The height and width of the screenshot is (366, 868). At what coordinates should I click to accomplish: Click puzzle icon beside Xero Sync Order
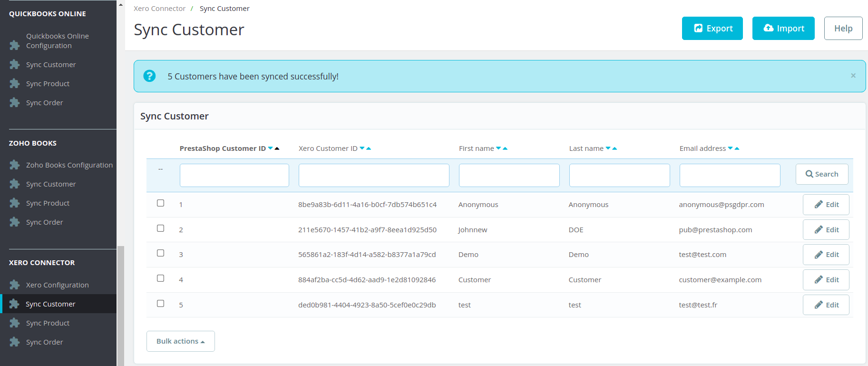15,342
